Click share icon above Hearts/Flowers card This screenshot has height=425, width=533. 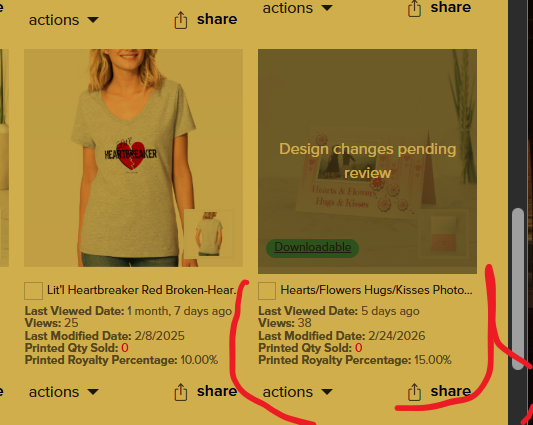click(414, 8)
